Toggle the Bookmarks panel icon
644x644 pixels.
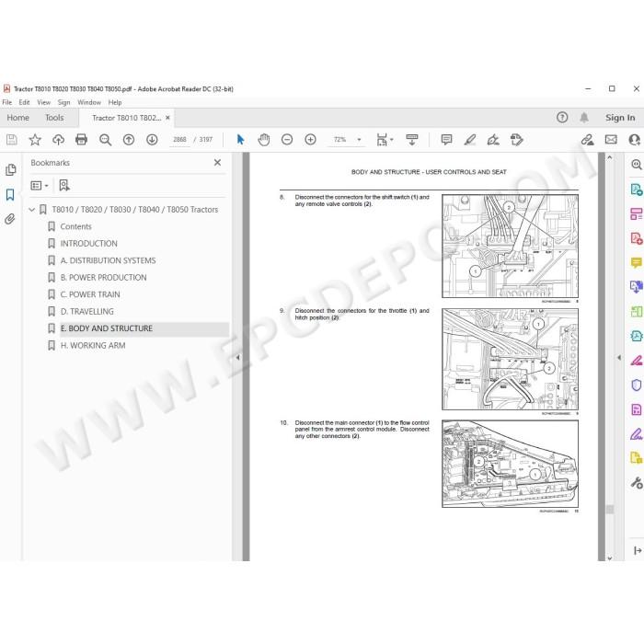(x=10, y=195)
